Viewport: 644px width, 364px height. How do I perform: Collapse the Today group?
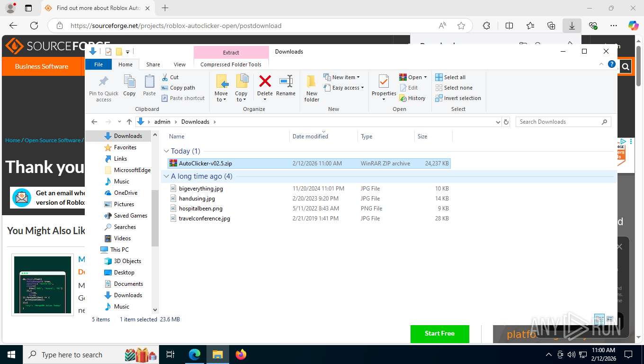[166, 151]
